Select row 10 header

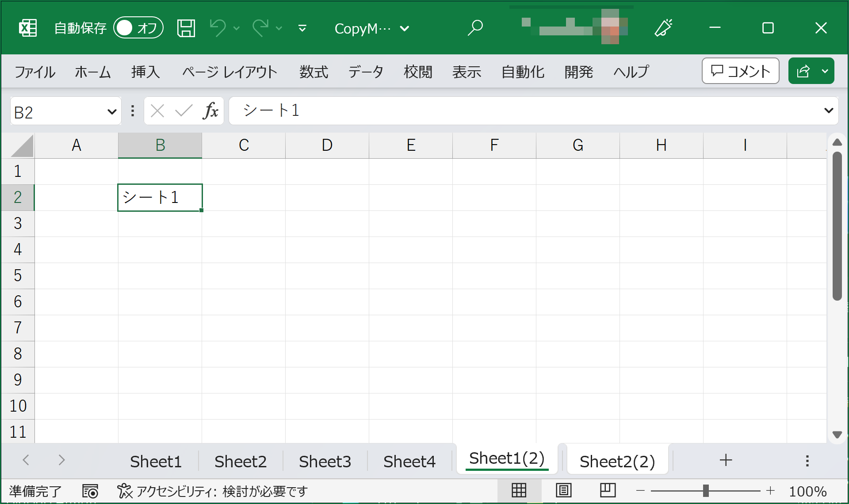(x=18, y=406)
